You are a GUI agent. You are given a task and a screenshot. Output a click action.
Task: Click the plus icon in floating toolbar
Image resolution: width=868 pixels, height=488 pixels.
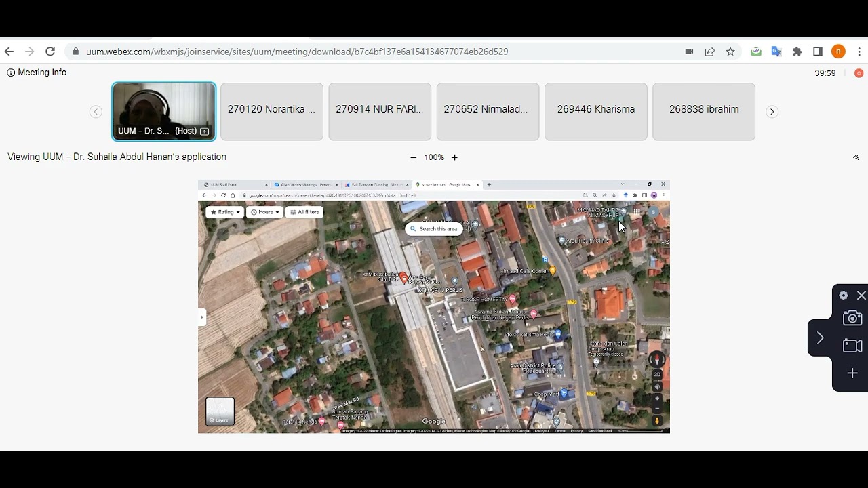[x=852, y=373]
